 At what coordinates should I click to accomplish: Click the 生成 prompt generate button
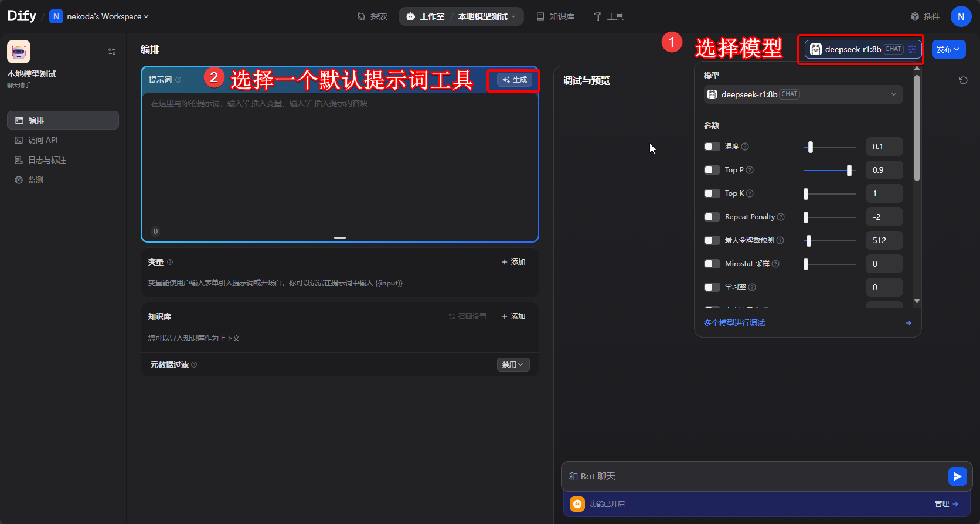tap(515, 80)
